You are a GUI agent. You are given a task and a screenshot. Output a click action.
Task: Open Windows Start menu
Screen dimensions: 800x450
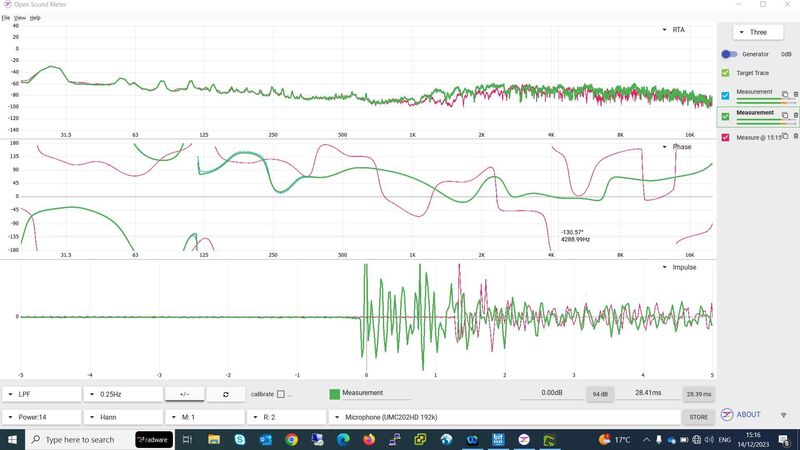12,439
